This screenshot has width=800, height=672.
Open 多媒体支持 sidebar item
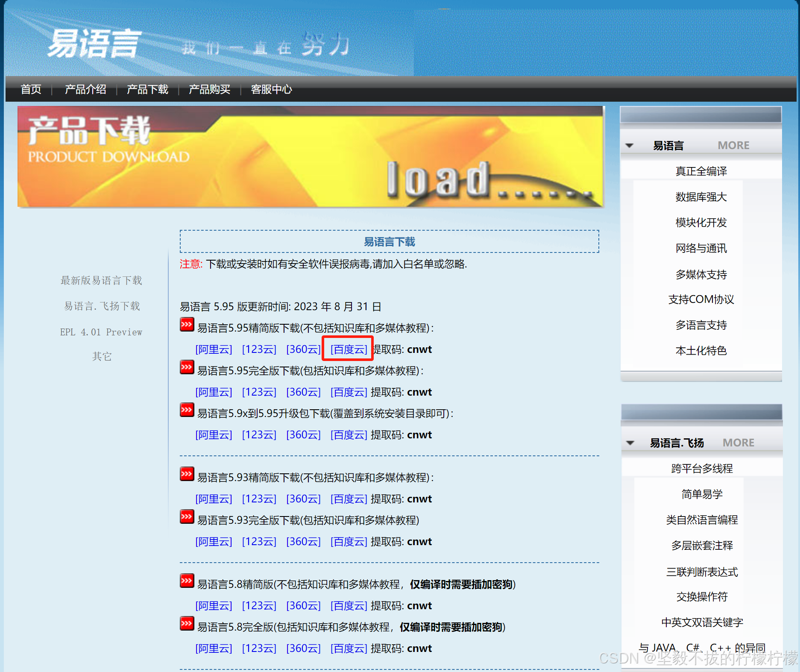[x=701, y=274]
